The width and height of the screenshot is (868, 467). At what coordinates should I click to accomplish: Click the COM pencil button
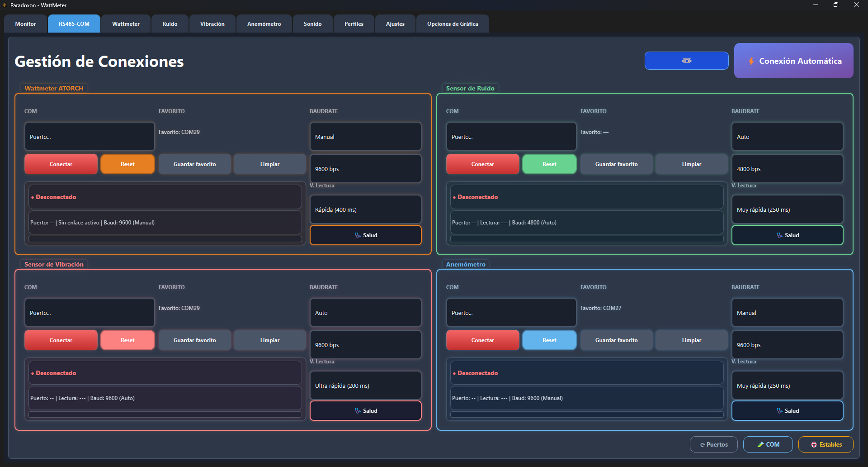pyautogui.click(x=768, y=444)
